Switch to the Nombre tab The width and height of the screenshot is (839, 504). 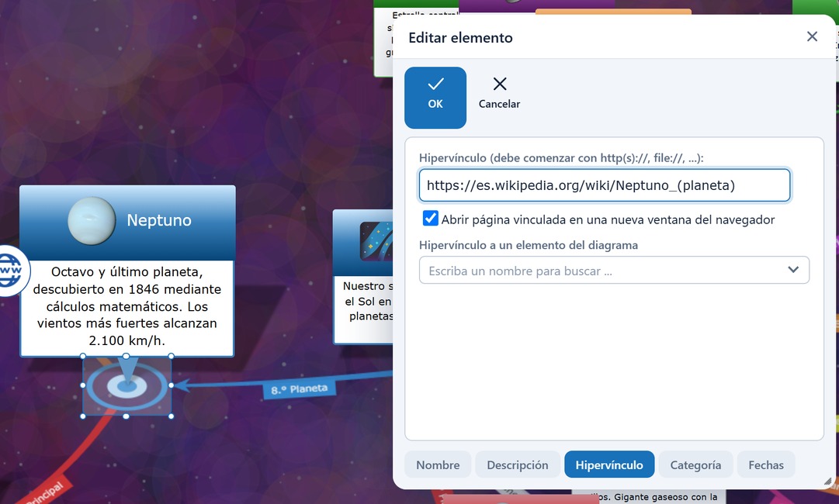(438, 464)
